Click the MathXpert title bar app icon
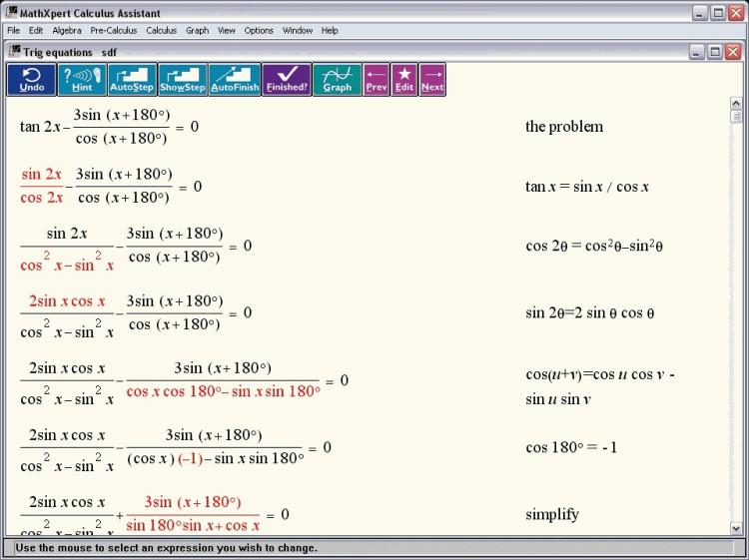This screenshot has height=560, width=749. [11, 12]
